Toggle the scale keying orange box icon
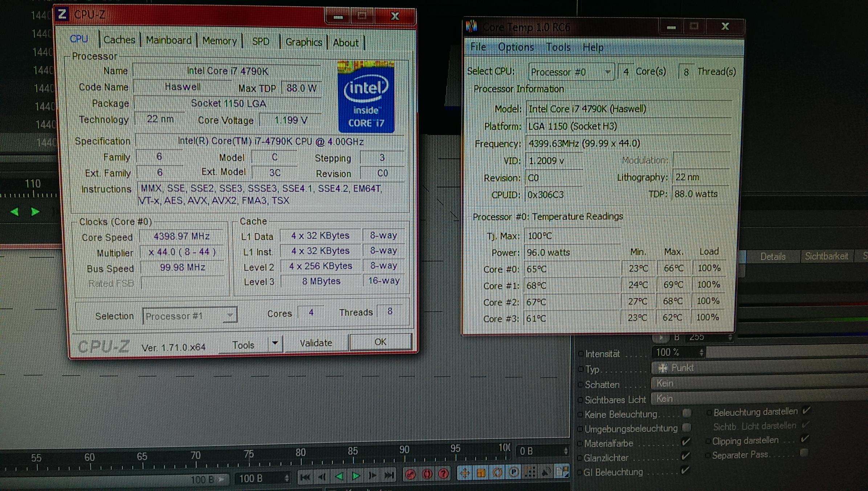Viewport: 868px width, 491px height. pos(481,473)
